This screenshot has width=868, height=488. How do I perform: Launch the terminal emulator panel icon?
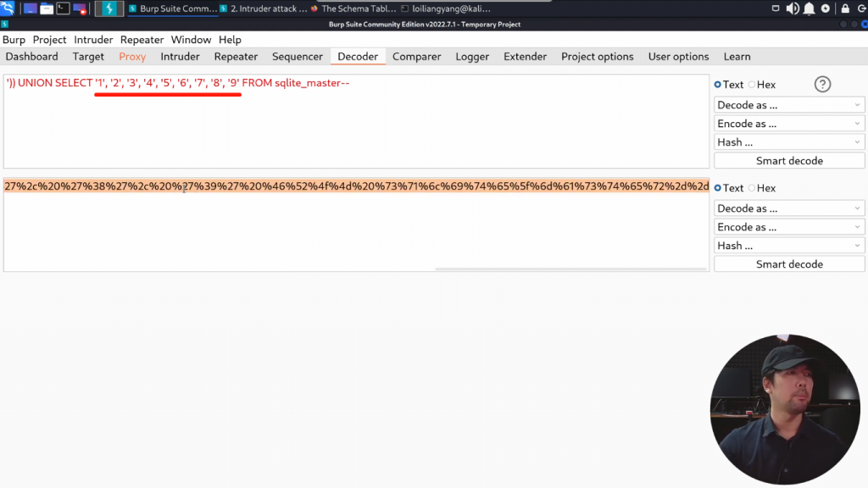pos(63,8)
